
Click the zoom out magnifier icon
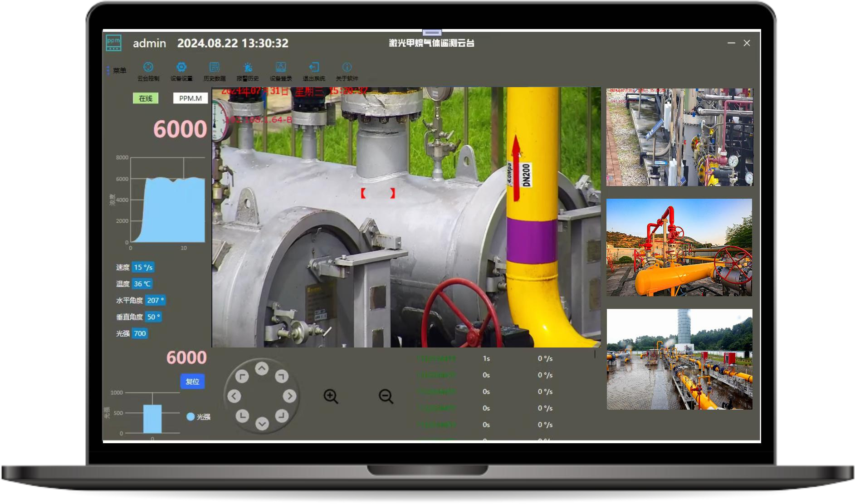[x=386, y=396]
